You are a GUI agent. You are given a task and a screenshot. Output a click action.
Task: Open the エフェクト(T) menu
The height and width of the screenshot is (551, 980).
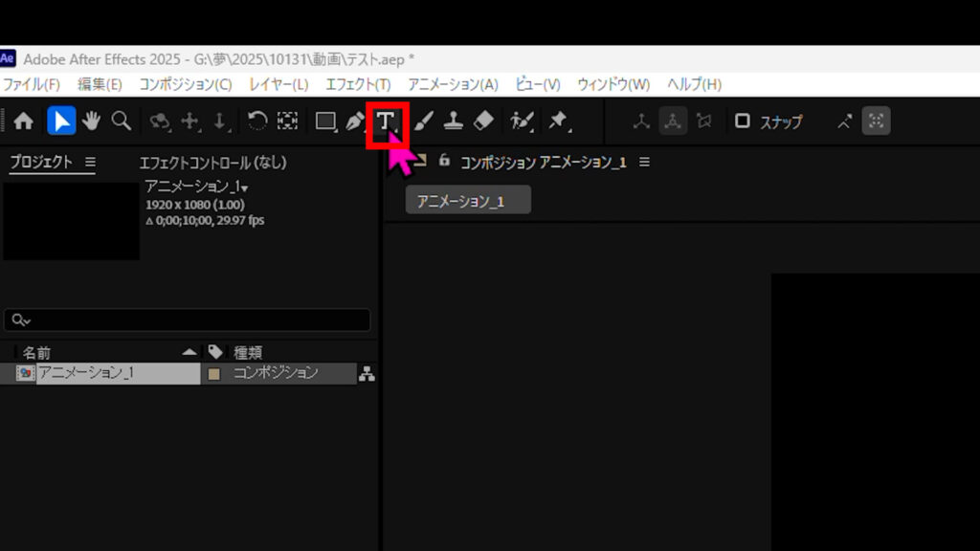point(357,84)
